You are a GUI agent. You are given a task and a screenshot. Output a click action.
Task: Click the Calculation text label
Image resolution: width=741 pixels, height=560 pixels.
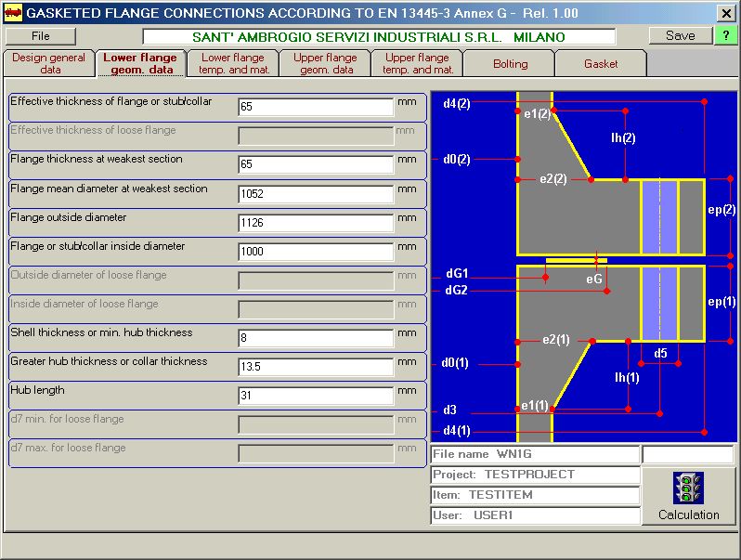(689, 514)
